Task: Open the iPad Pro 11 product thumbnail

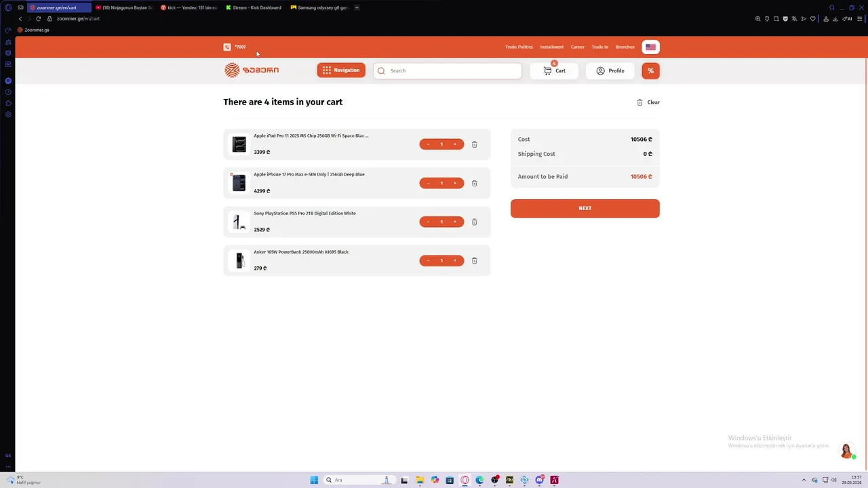Action: click(x=239, y=144)
